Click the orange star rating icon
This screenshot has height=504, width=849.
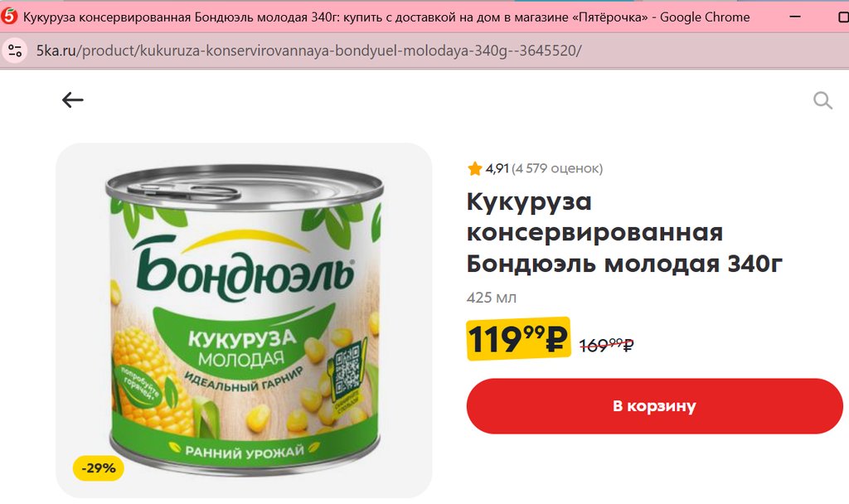pyautogui.click(x=475, y=169)
